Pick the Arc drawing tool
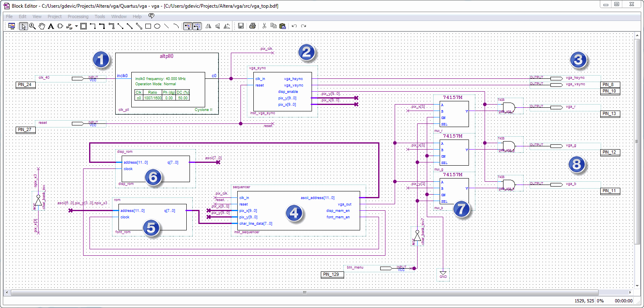 point(176,26)
